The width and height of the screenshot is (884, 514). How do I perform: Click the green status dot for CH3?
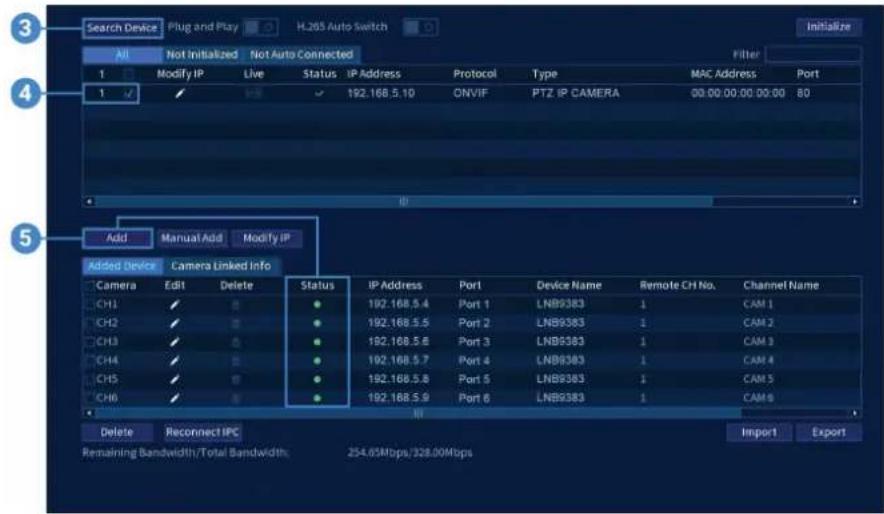[x=317, y=342]
